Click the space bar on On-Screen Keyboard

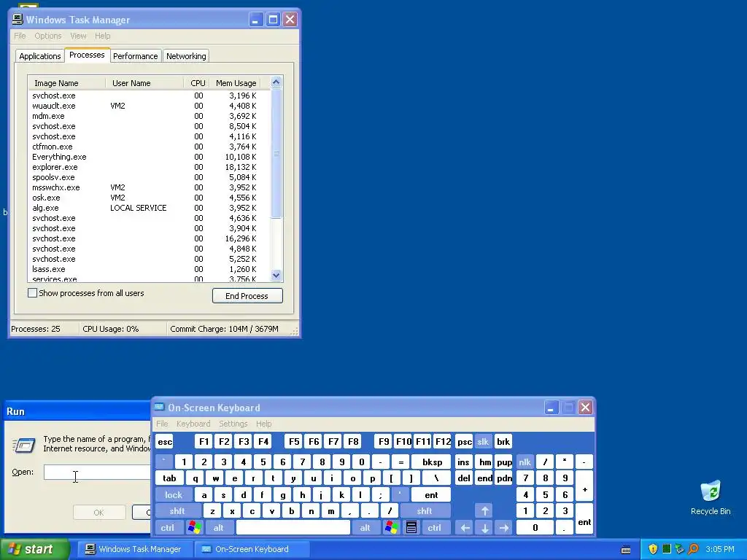(293, 528)
